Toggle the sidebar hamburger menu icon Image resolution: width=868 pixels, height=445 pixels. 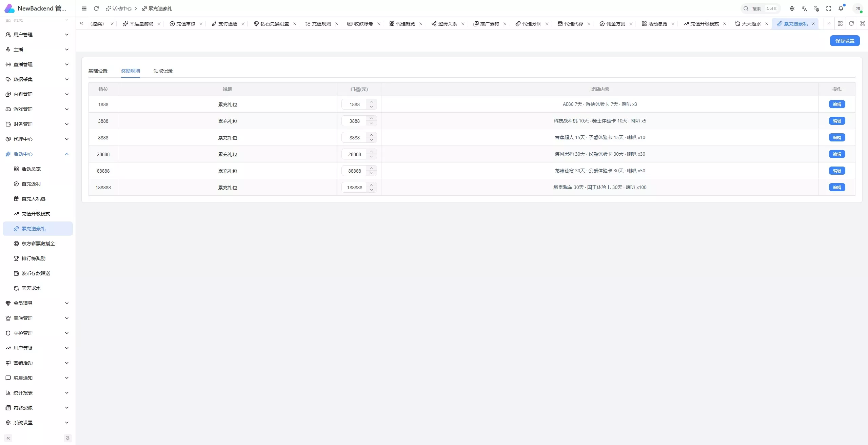point(84,8)
